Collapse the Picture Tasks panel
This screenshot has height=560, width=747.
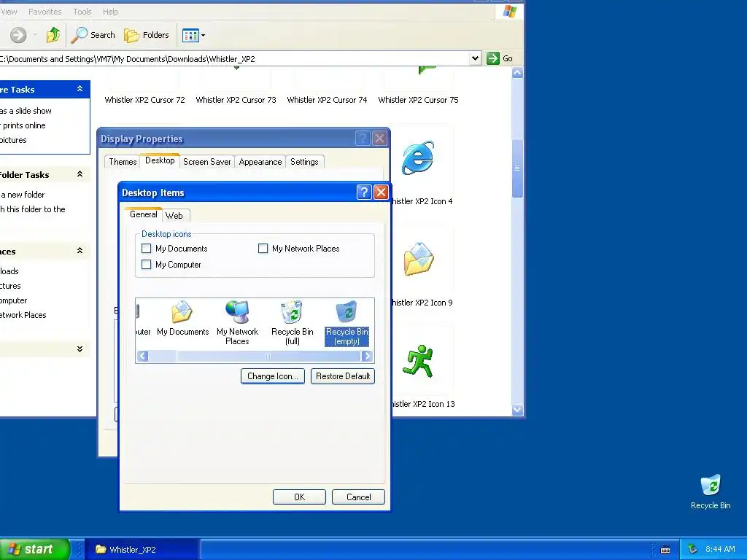coord(80,89)
